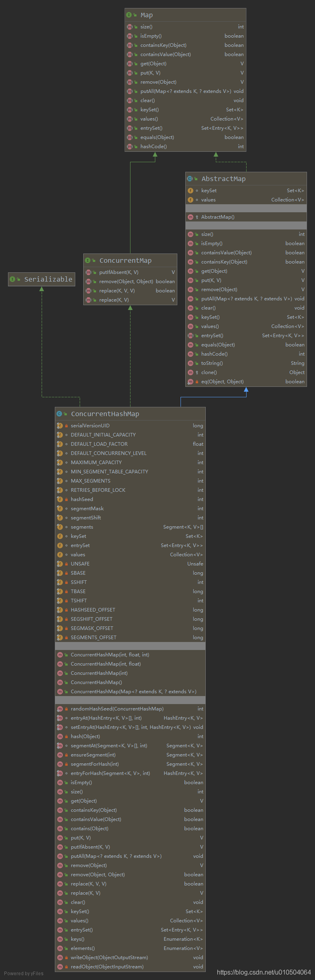
Task: Select the ConcurrentMap interface header
Action: pyautogui.click(x=130, y=260)
